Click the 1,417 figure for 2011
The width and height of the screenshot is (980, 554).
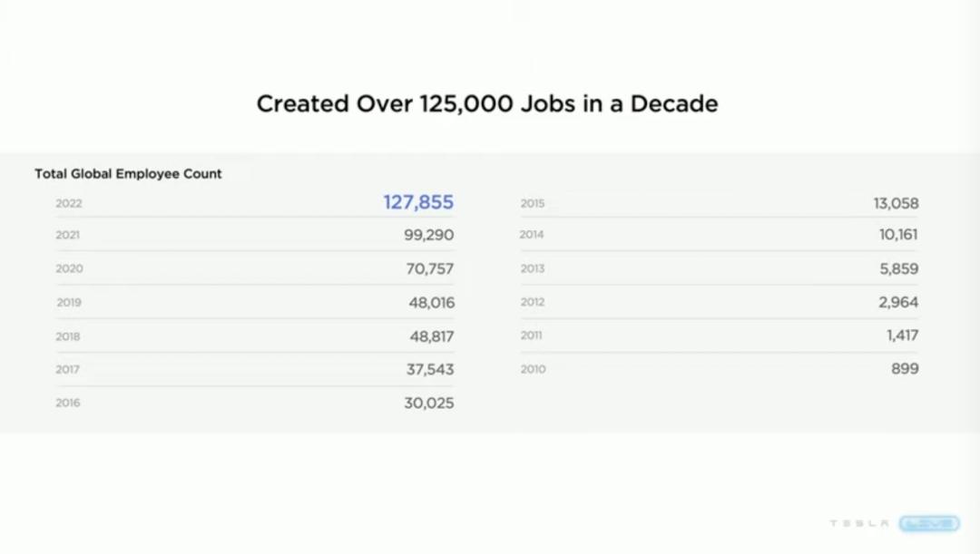903,335
